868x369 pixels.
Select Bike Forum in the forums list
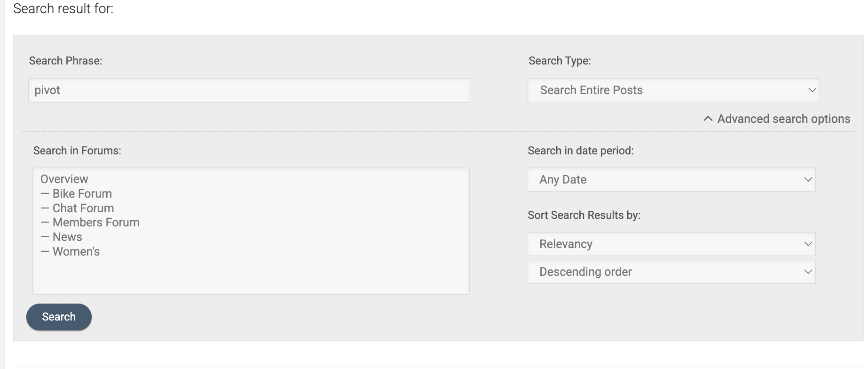[82, 194]
